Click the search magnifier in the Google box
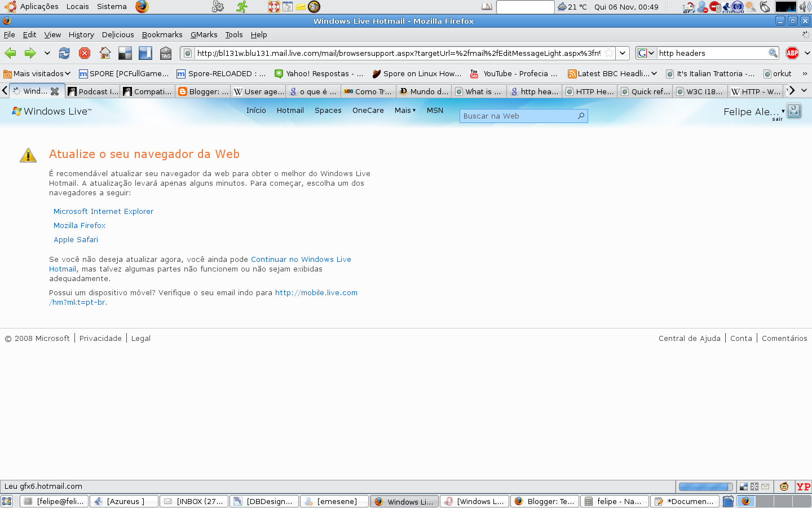This screenshot has width=812, height=508. pyautogui.click(x=773, y=53)
